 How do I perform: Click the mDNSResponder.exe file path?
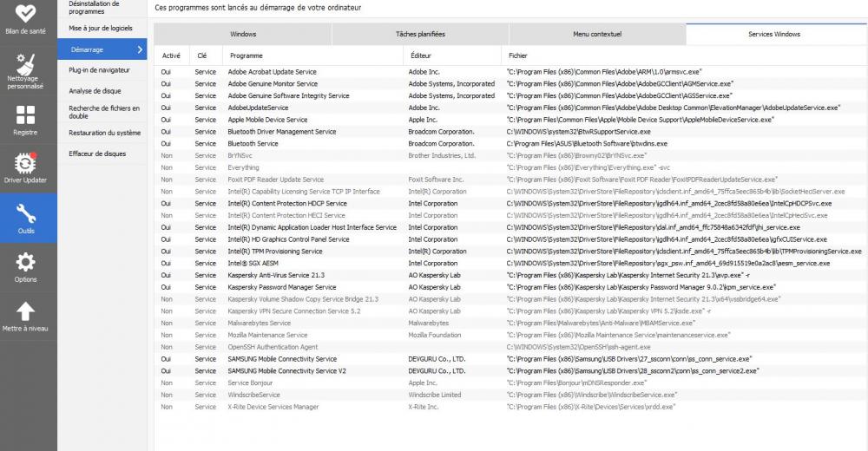point(576,383)
